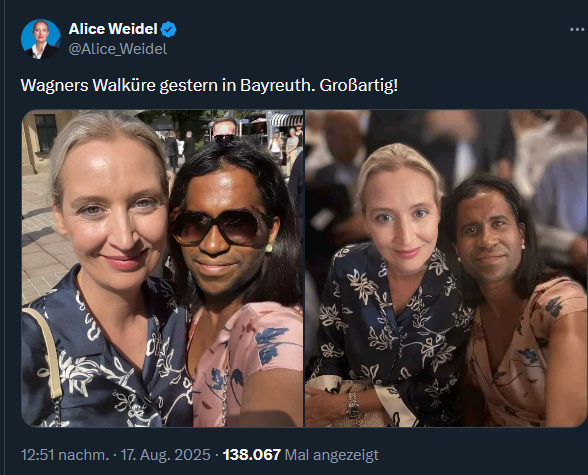588x475 pixels.
Task: Open the "Alice Weidel" display name link
Action: [113, 29]
